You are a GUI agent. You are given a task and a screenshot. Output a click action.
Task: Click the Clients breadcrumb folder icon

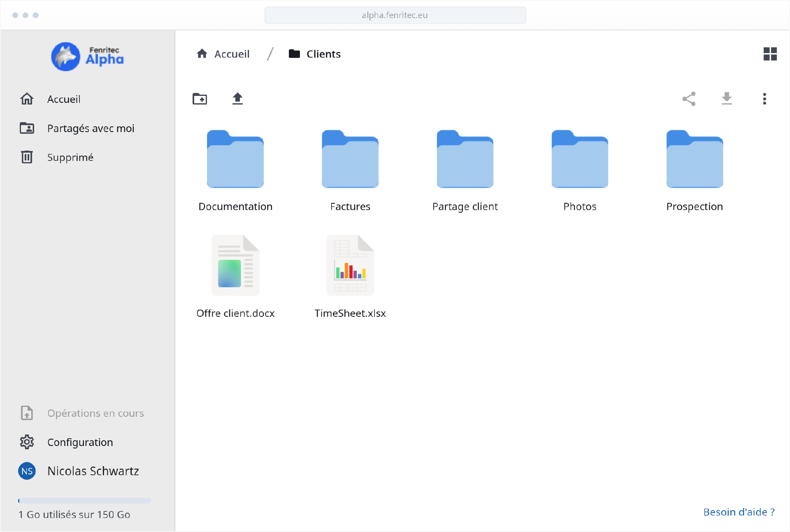click(294, 53)
